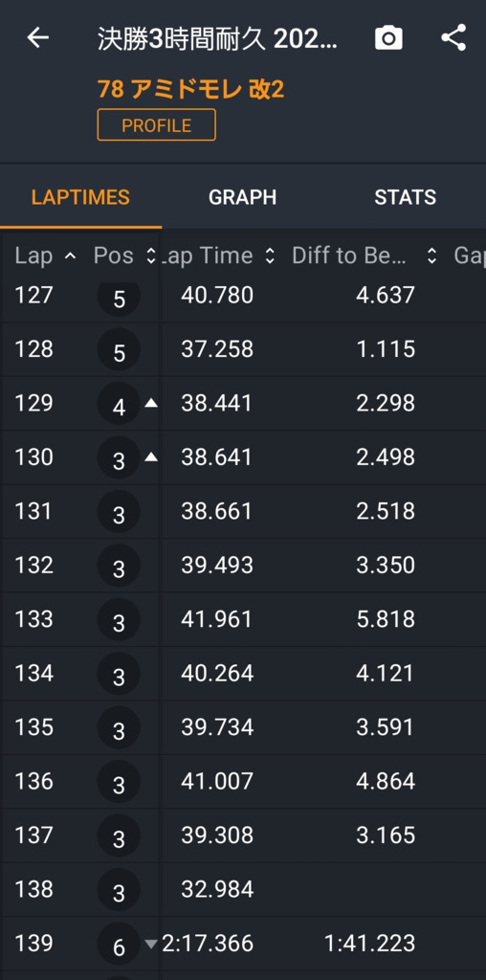Tap position badge 6 on lap 139
The height and width of the screenshot is (980, 486).
[x=119, y=945]
